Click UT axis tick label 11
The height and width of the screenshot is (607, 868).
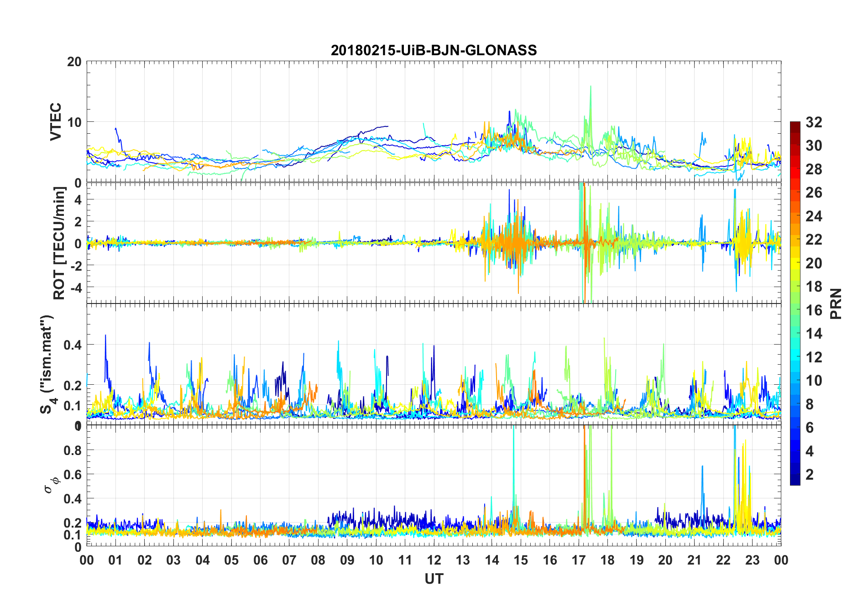pyautogui.click(x=405, y=560)
